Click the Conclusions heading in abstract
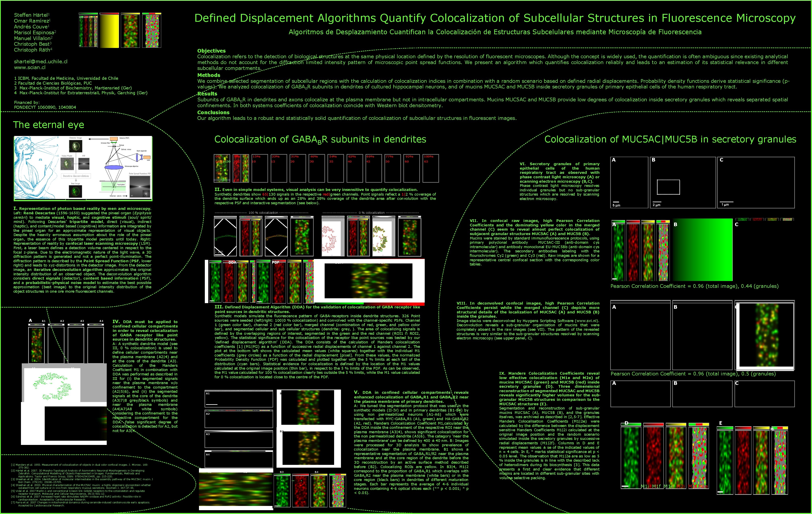The height and width of the screenshot is (514, 812). (213, 112)
